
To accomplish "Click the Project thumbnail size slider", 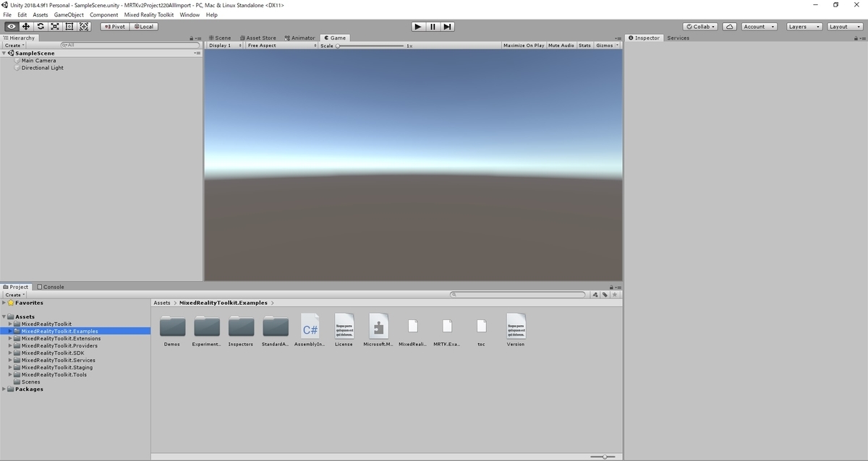I will (604, 457).
